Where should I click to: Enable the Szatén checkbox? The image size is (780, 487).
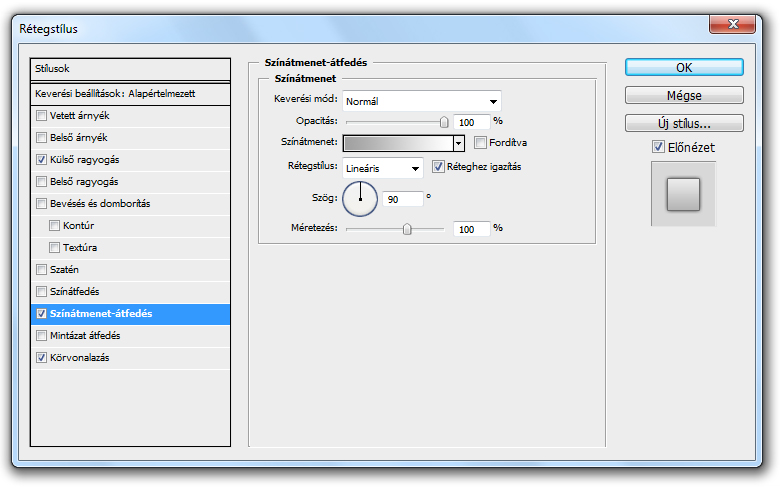pyautogui.click(x=42, y=270)
